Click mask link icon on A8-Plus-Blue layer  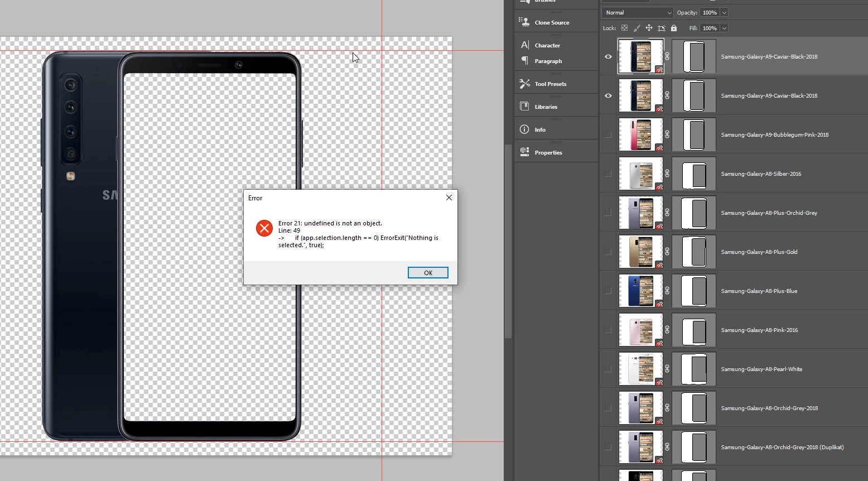tap(667, 291)
